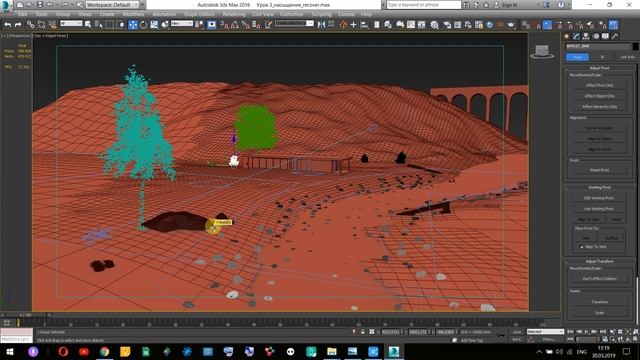Screen dimensions: 640x360
Task: Click the Unlink Selection tool
Action: click(x=41, y=25)
